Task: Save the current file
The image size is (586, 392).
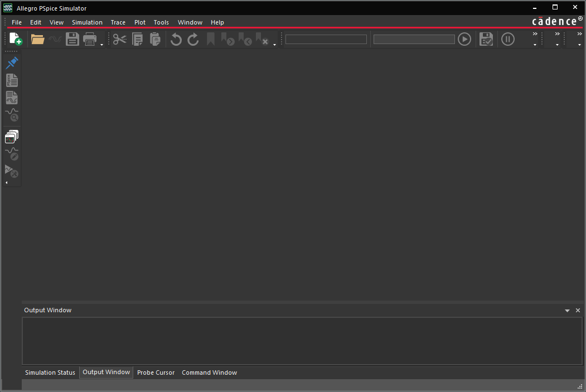Action: click(72, 38)
